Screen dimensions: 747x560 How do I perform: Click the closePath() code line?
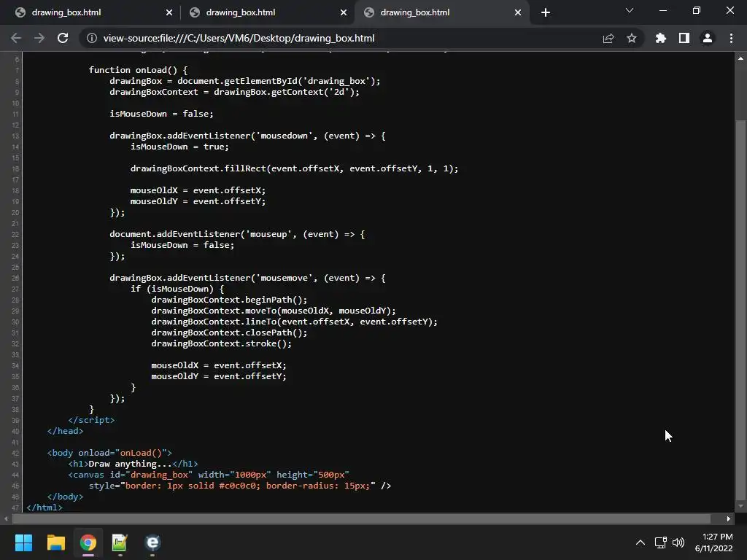pos(229,332)
